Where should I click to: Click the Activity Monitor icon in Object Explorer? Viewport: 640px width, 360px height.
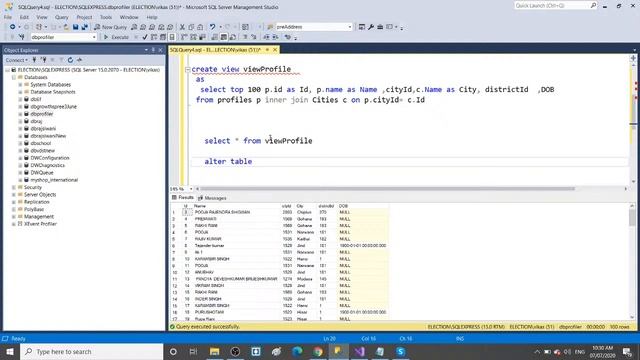(79, 60)
